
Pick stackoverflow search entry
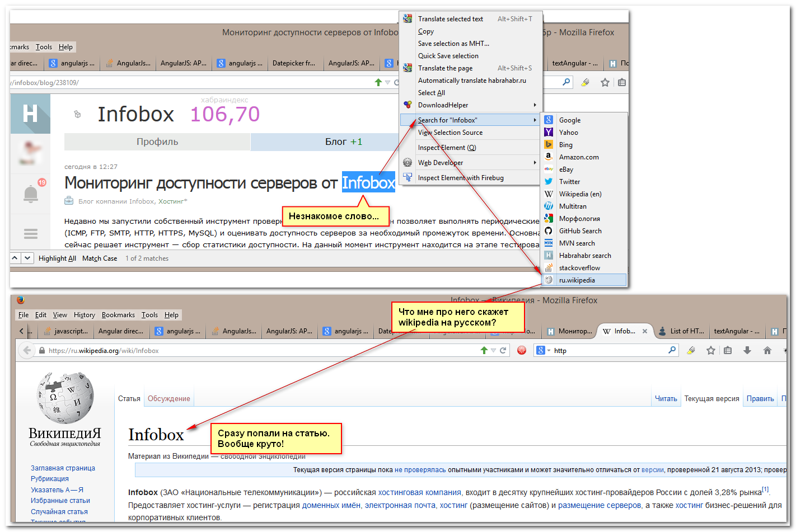(x=584, y=268)
